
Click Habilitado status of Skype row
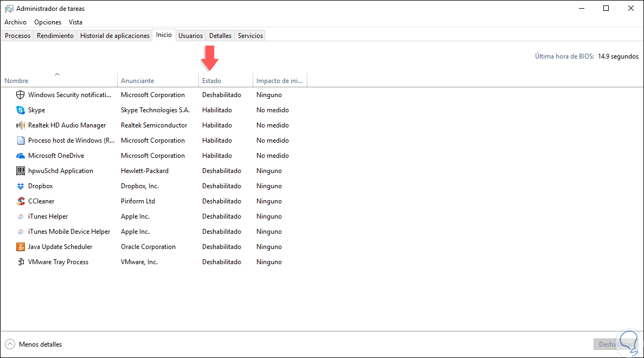(x=217, y=110)
